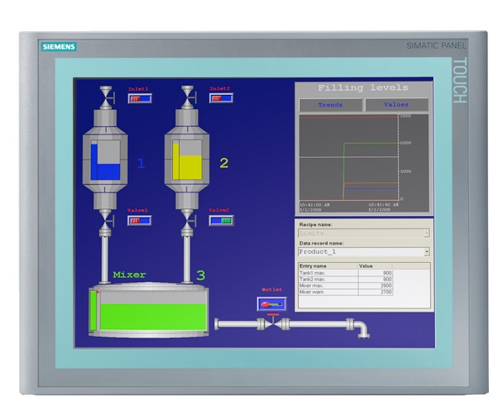
Task: Select the yellow tank 2 vessel
Action: (x=187, y=159)
